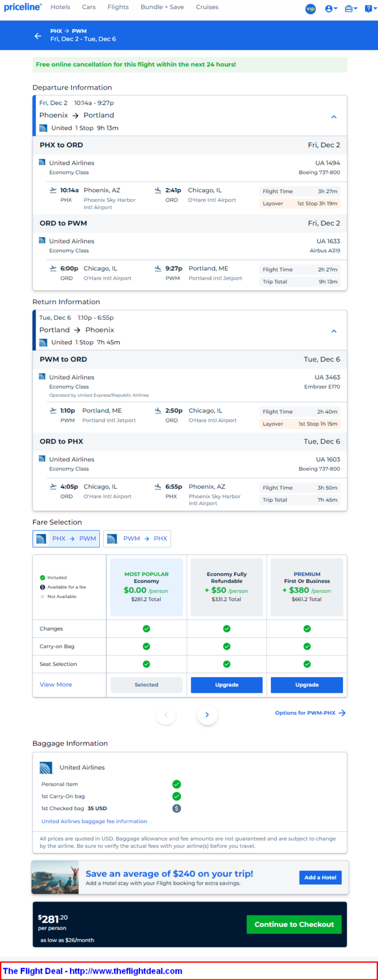The image size is (378, 980).
Task: Click the hotel savings banner image
Action: click(x=55, y=877)
